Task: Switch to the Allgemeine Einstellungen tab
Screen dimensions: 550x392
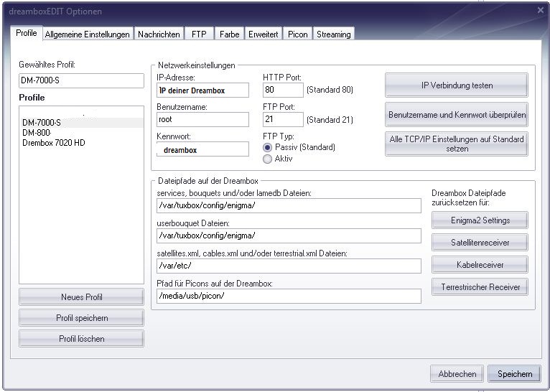Action: pyautogui.click(x=87, y=34)
